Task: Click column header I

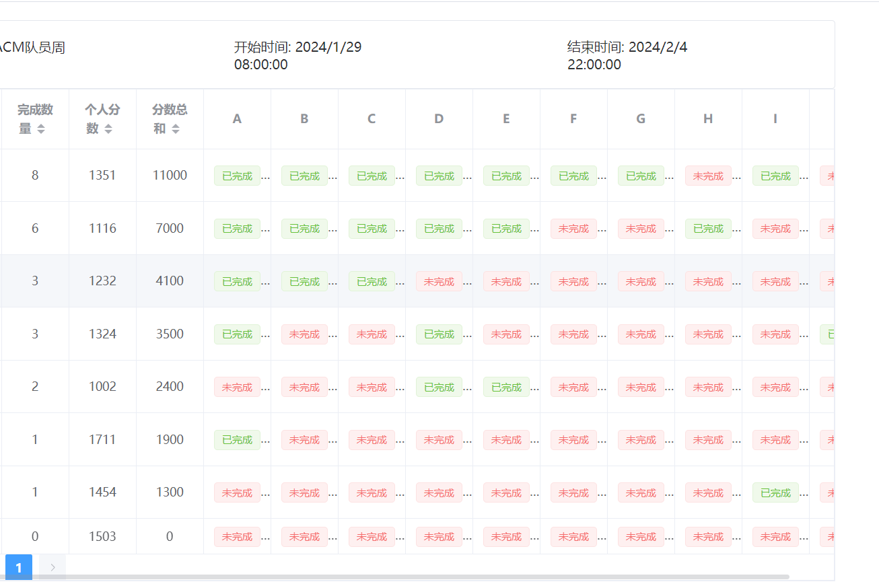Action: [x=775, y=118]
